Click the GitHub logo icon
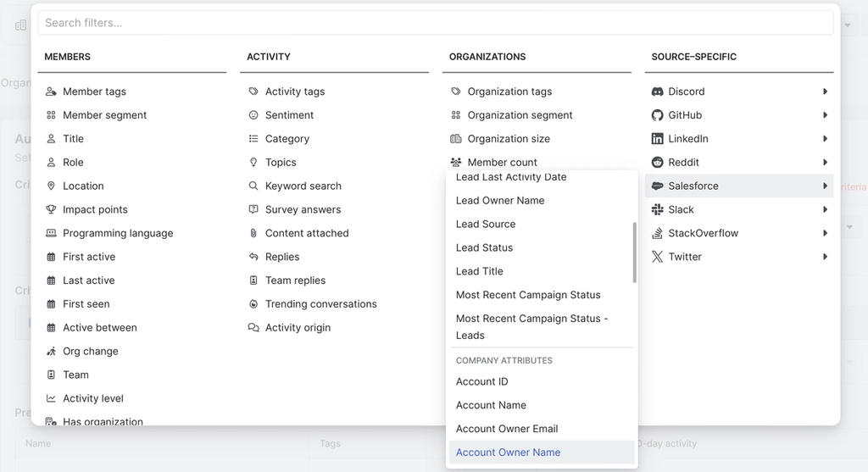 tap(657, 115)
